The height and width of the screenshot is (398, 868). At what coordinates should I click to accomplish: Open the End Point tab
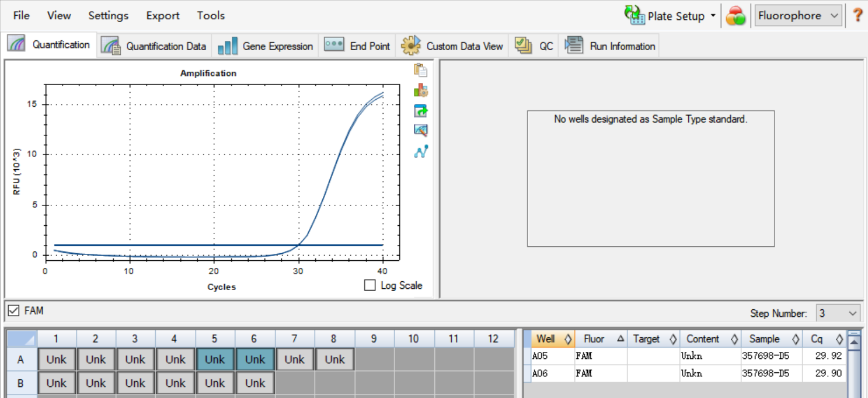point(357,46)
